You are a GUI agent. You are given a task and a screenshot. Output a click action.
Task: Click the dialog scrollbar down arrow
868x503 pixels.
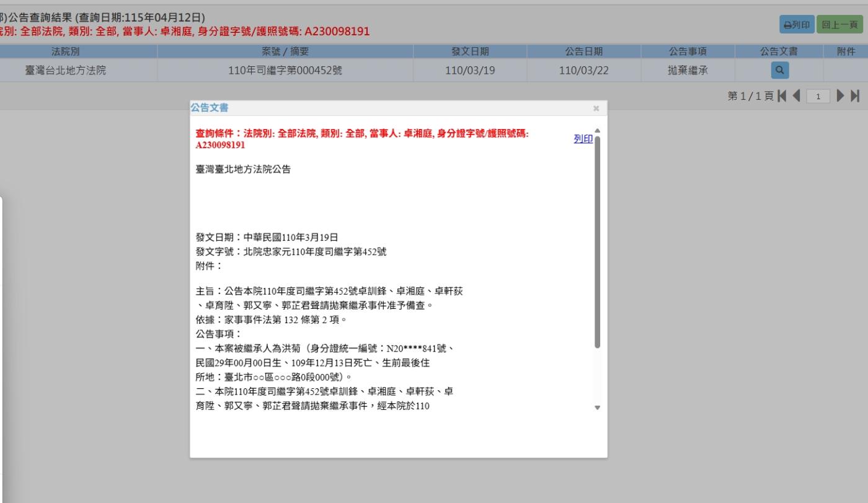click(597, 407)
